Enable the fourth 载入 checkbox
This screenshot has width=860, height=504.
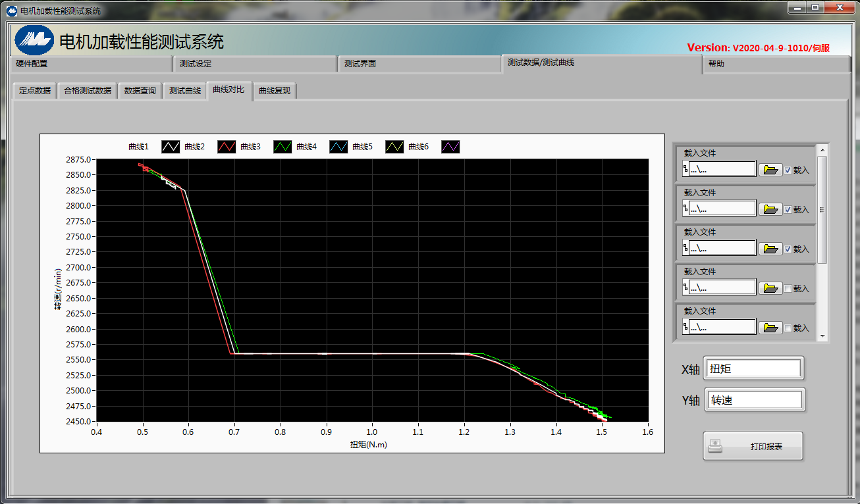(x=788, y=288)
